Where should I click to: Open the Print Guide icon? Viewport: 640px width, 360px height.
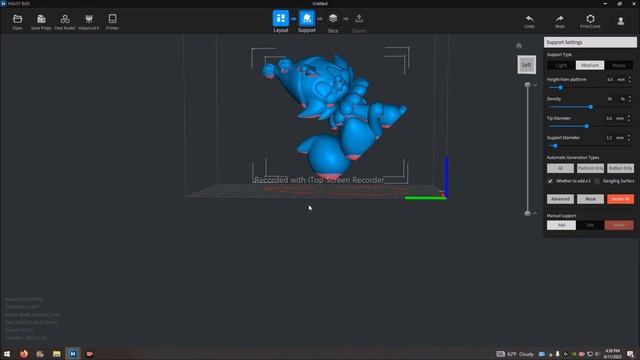tap(590, 22)
